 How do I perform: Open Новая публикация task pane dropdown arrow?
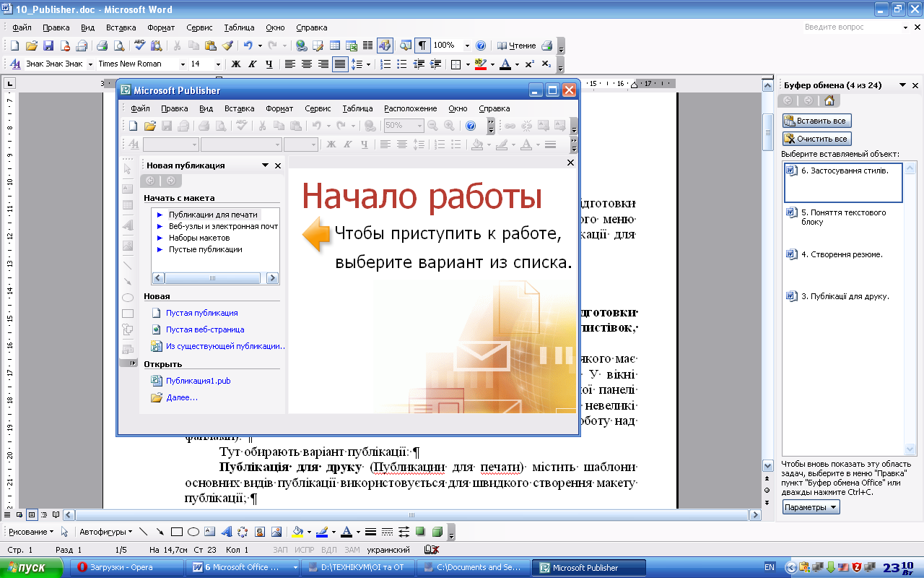pyautogui.click(x=265, y=165)
